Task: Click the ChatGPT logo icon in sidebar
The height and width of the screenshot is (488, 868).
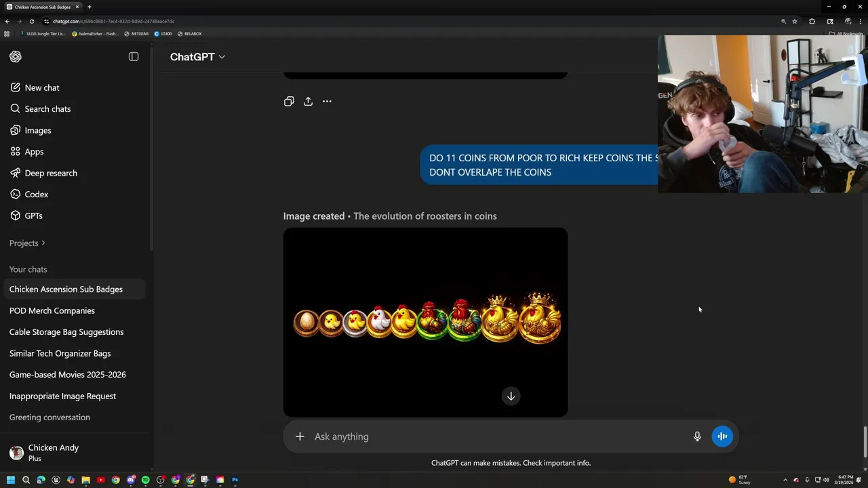Action: point(16,57)
